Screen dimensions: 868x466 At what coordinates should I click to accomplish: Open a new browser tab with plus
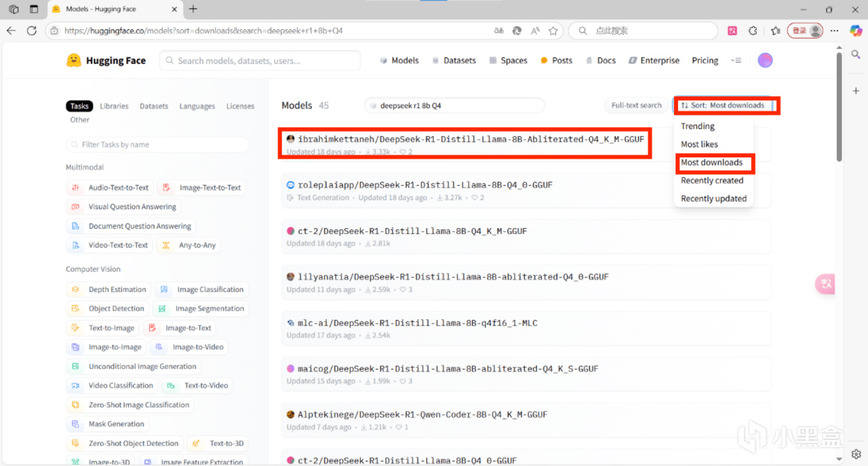coord(193,9)
